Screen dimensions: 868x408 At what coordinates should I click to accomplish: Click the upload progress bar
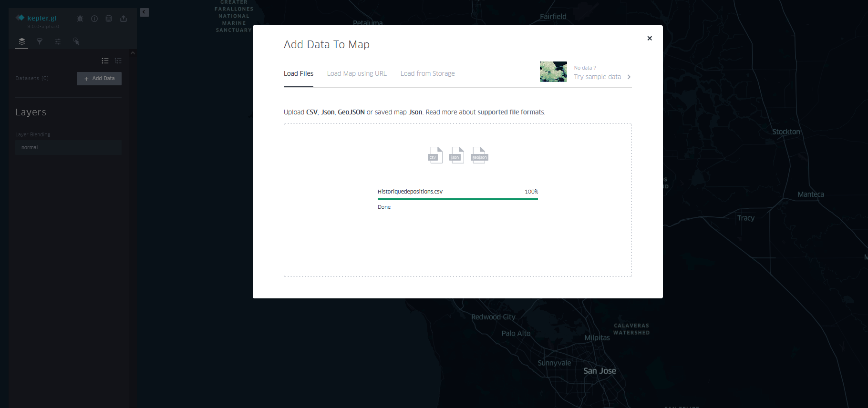click(458, 199)
